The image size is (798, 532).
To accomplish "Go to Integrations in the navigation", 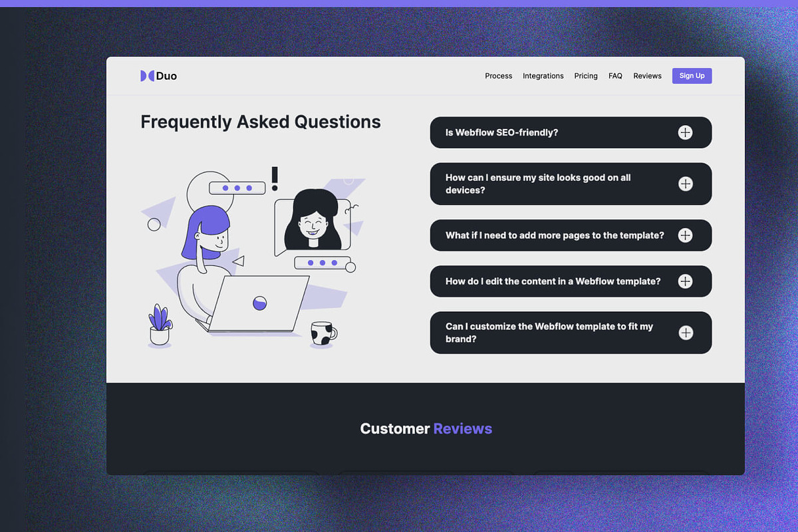I will (x=543, y=76).
